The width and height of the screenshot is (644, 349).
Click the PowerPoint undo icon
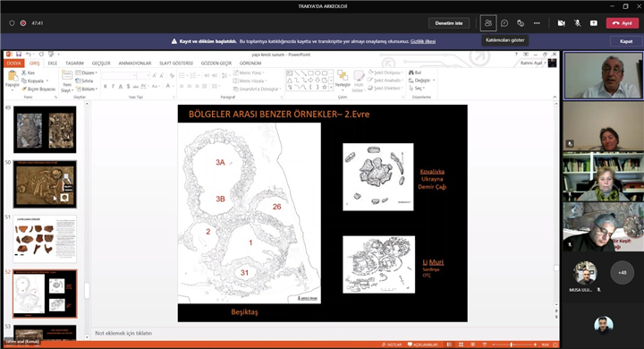(x=28, y=55)
